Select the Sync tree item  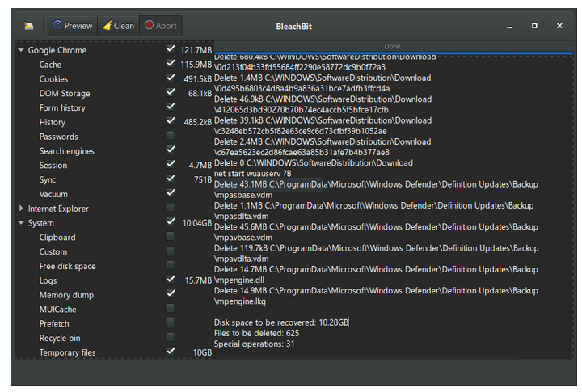[x=48, y=179]
